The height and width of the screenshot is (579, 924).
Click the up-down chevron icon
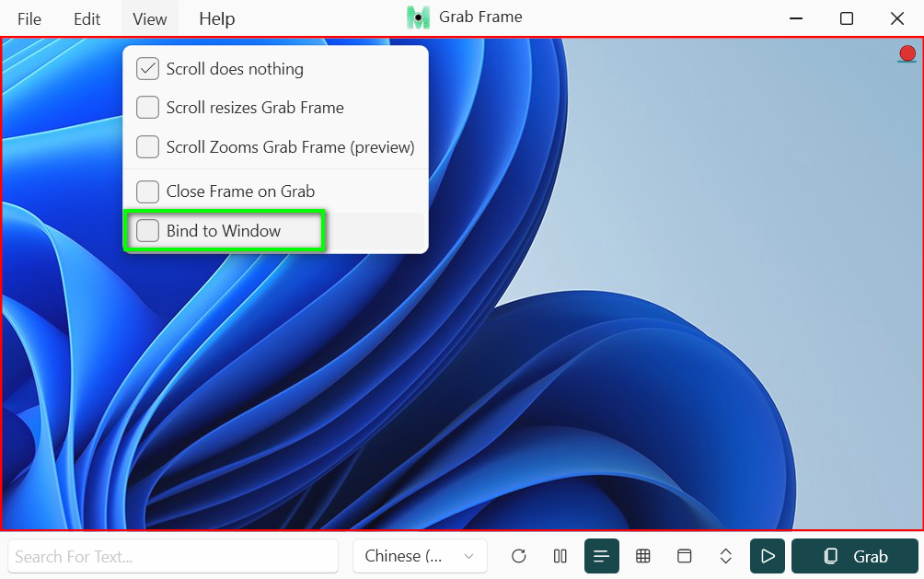click(x=726, y=556)
